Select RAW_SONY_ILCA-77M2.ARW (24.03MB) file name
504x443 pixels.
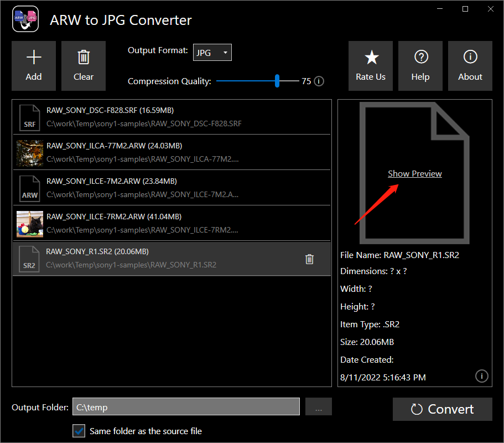(x=115, y=146)
